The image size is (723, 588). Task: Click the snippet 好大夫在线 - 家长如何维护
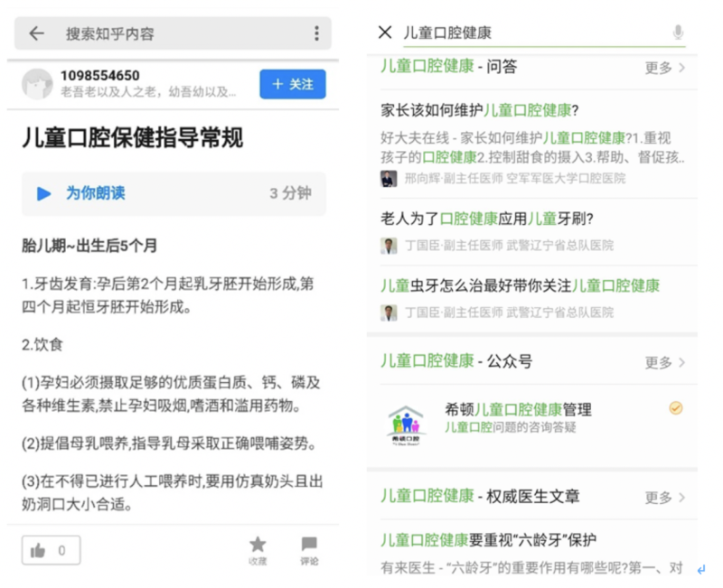[532, 147]
